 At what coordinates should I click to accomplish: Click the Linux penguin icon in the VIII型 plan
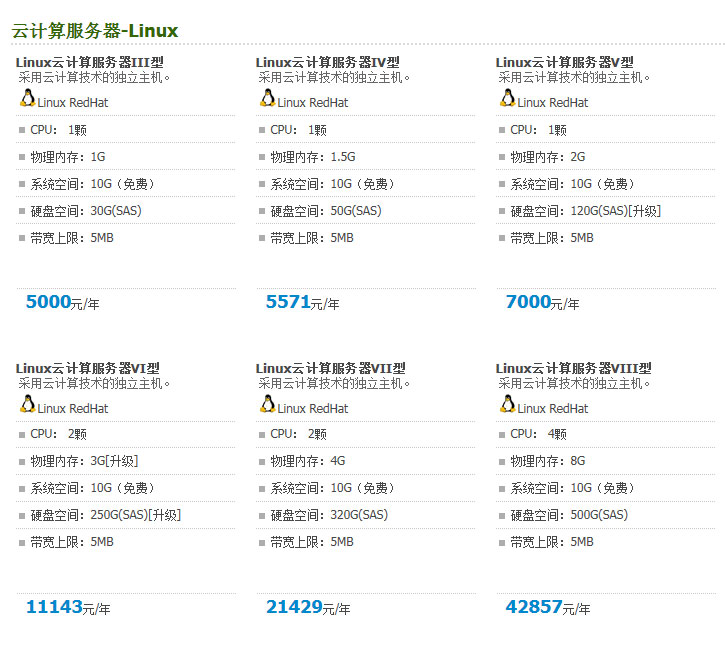pyautogui.click(x=508, y=404)
